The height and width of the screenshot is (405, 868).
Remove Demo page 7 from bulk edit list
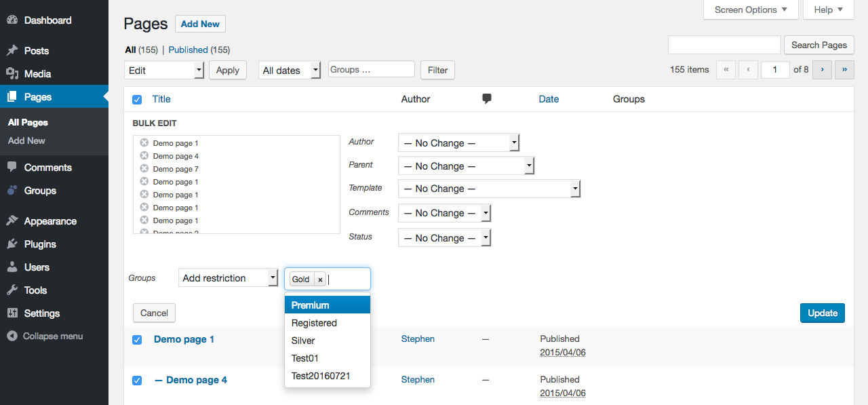point(144,168)
